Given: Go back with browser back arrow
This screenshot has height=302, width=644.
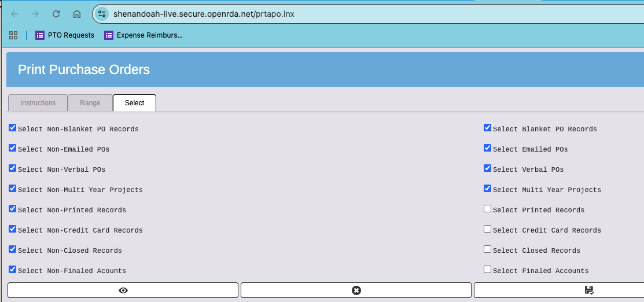Looking at the screenshot, I should 15,14.
